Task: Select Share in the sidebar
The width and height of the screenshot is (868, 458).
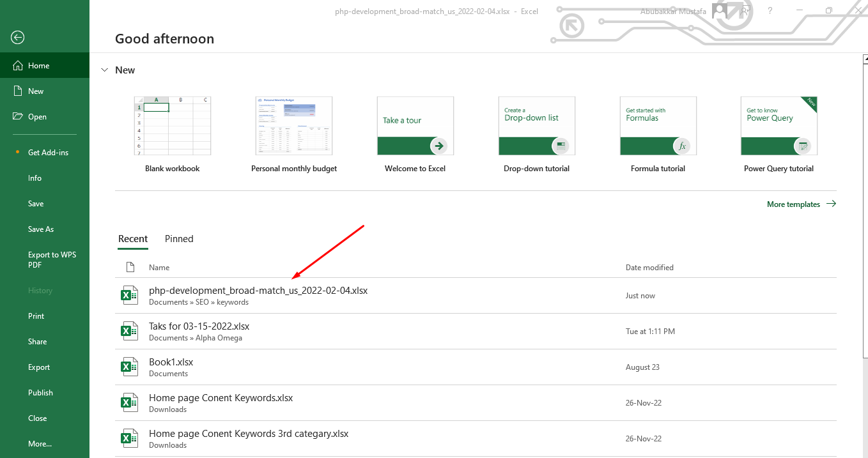Action: pyautogui.click(x=37, y=341)
